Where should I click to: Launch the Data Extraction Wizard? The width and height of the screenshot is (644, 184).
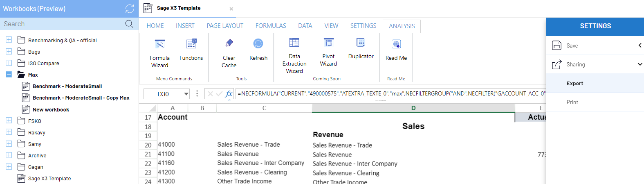click(294, 43)
